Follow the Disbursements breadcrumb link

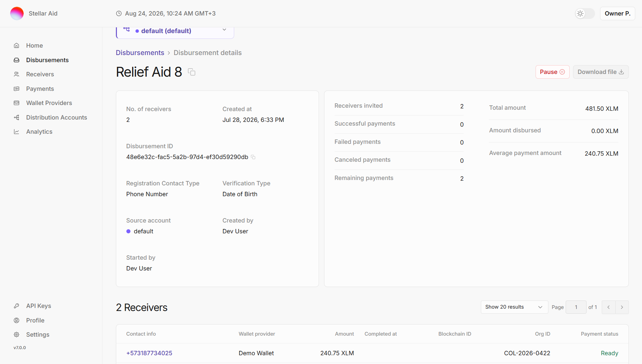tap(140, 53)
